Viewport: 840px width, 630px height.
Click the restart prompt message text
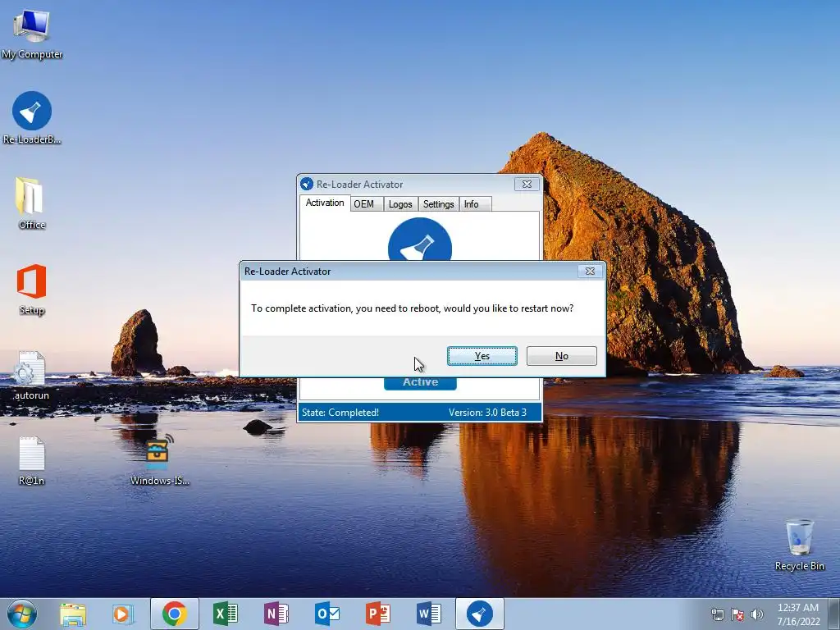(x=412, y=308)
